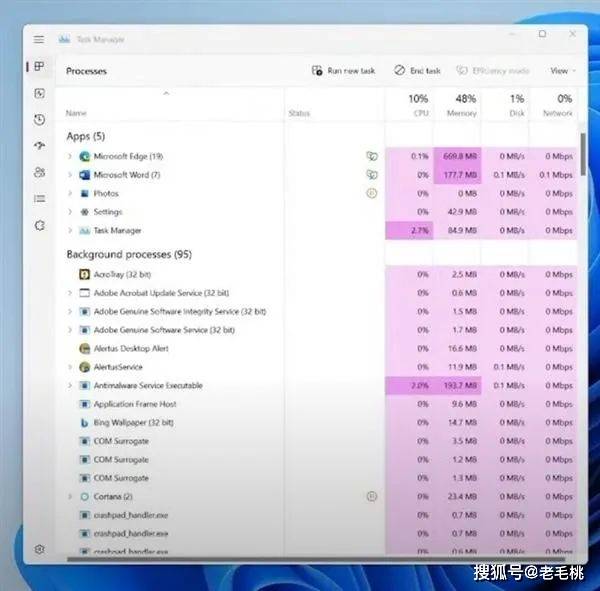Screen dimensions: 600x591
Task: Expand the Cortana (2) group
Action: coord(70,496)
